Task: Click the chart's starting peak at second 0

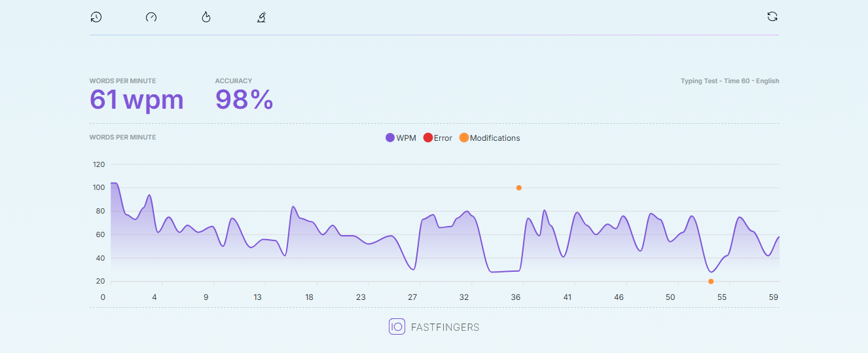Action: point(113,183)
